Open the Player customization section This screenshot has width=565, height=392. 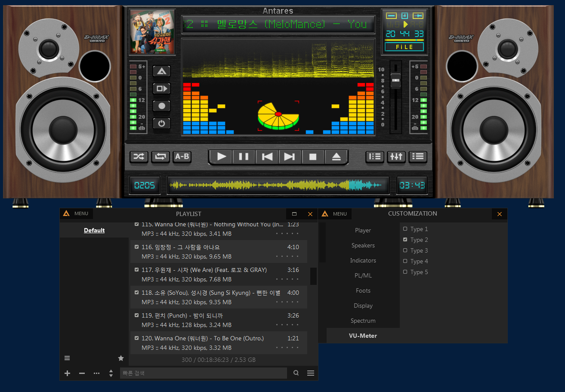(x=363, y=230)
